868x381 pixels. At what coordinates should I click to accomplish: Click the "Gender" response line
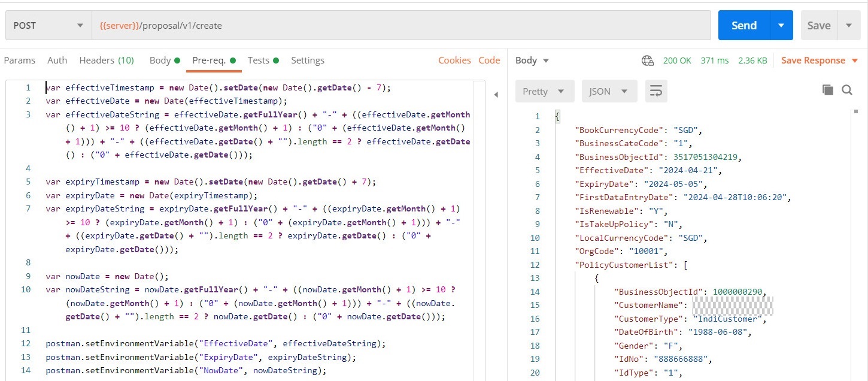[x=648, y=346]
